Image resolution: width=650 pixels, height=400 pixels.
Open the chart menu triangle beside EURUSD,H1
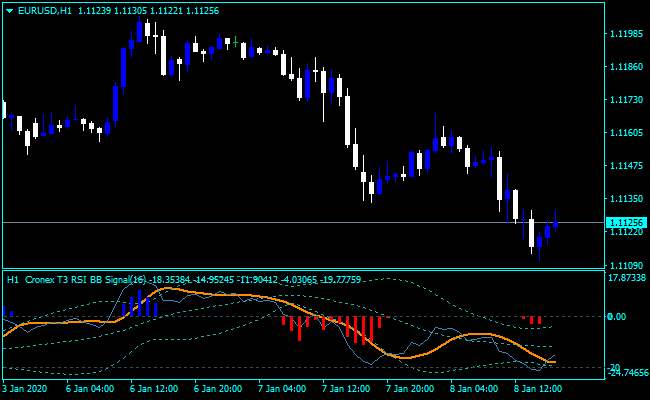click(x=10, y=11)
